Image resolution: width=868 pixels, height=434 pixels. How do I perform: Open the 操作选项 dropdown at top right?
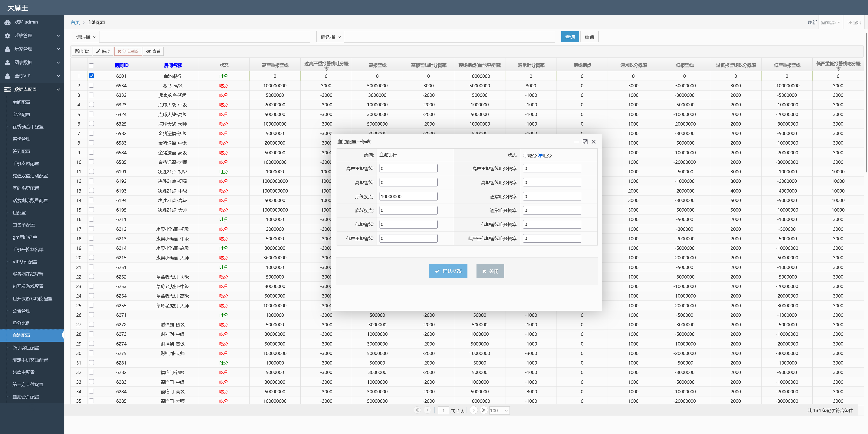coord(830,23)
